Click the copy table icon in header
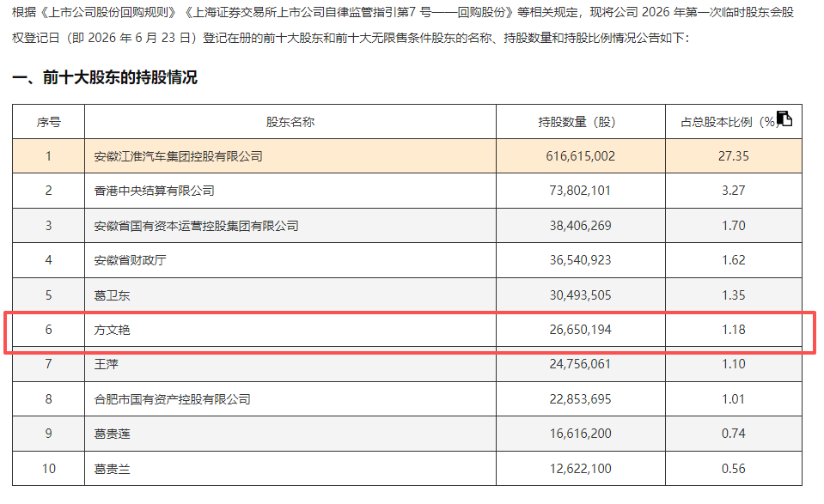Image resolution: width=824 pixels, height=504 pixels. tap(784, 118)
